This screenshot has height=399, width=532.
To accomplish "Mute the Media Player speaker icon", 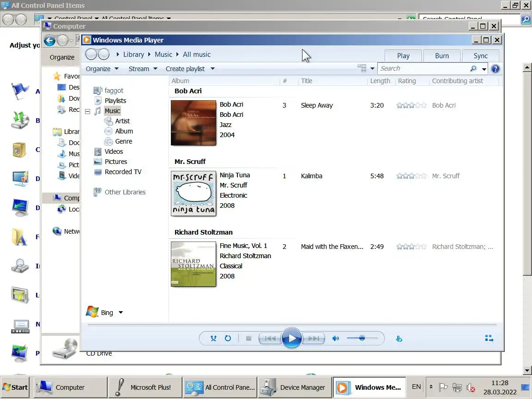I will 336,338.
